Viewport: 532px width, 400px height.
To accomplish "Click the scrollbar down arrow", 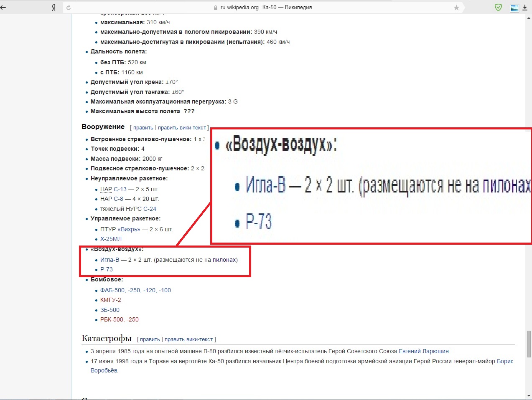I will pyautogui.click(x=529, y=396).
